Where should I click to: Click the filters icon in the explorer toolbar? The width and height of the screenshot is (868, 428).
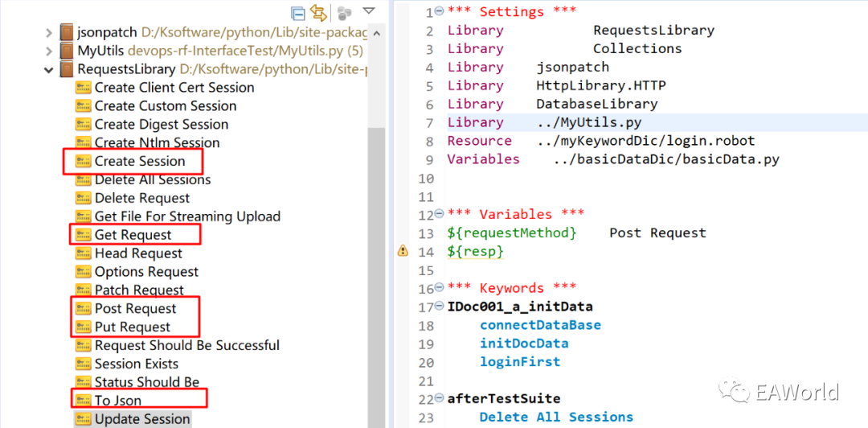click(x=345, y=12)
